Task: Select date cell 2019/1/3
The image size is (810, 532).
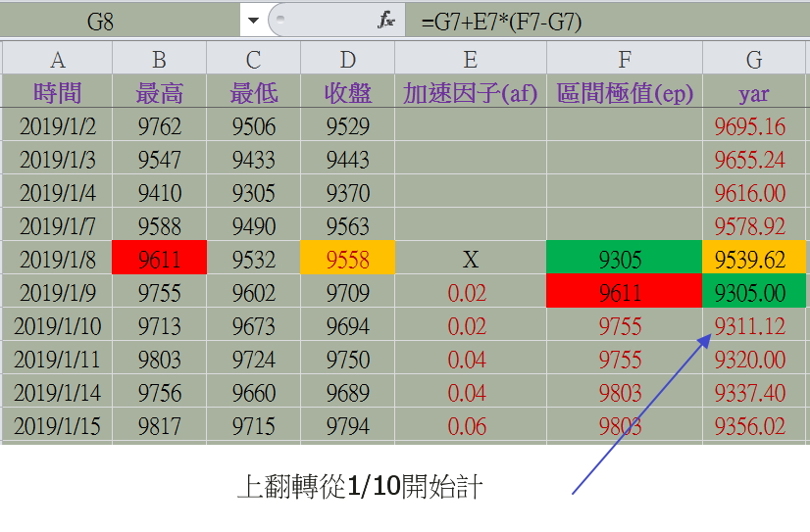Action: point(57,159)
